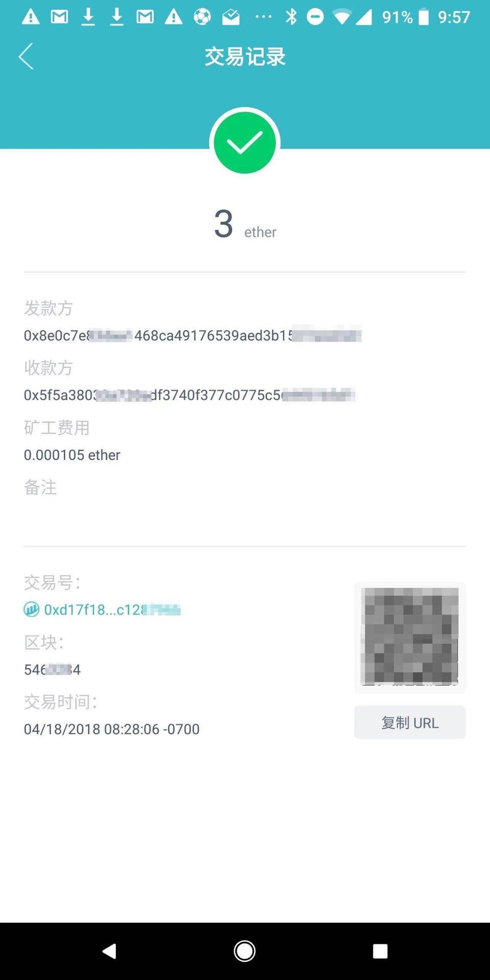Tap the Wi-Fi signal icon in the status bar
This screenshot has height=980, width=490.
click(x=341, y=17)
